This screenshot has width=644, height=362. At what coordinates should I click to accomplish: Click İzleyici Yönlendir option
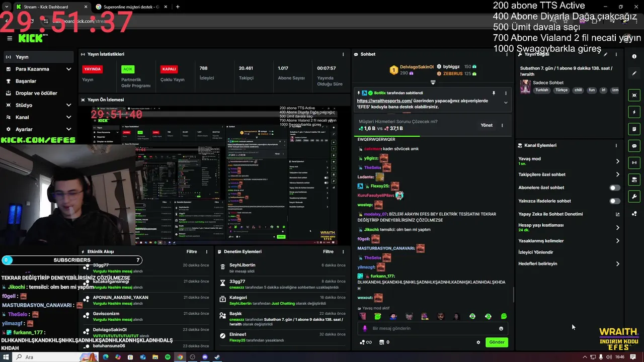point(536,252)
